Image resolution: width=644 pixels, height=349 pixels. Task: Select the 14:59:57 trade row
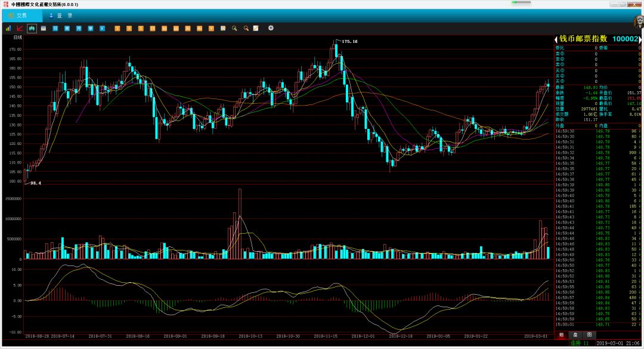pos(597,298)
